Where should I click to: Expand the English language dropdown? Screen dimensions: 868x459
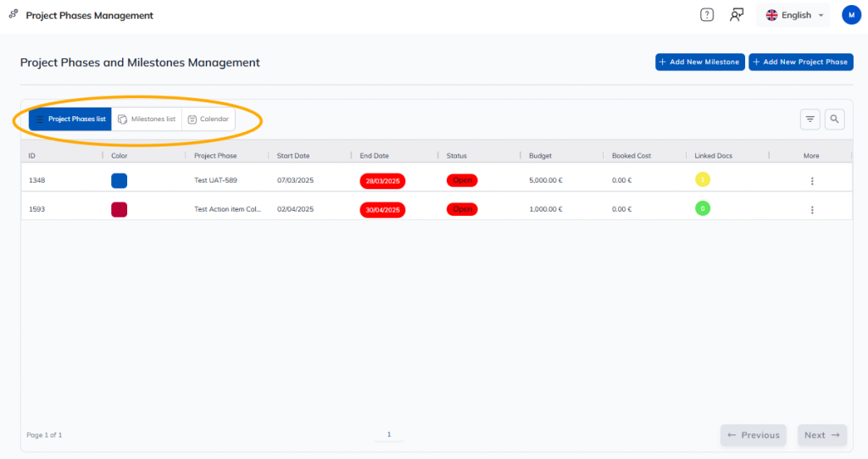[x=793, y=15]
